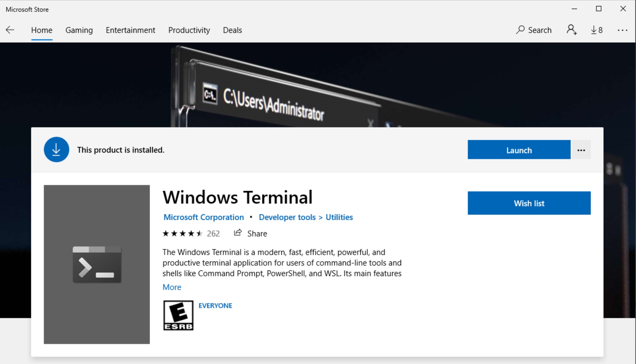
Task: Select the Entertainment navigation menu item
Action: click(x=131, y=30)
